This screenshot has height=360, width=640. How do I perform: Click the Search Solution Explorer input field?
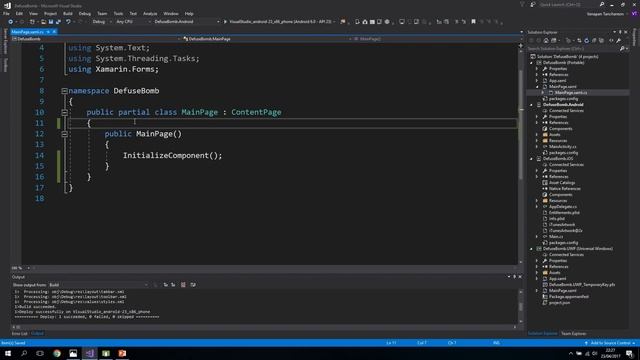point(572,49)
